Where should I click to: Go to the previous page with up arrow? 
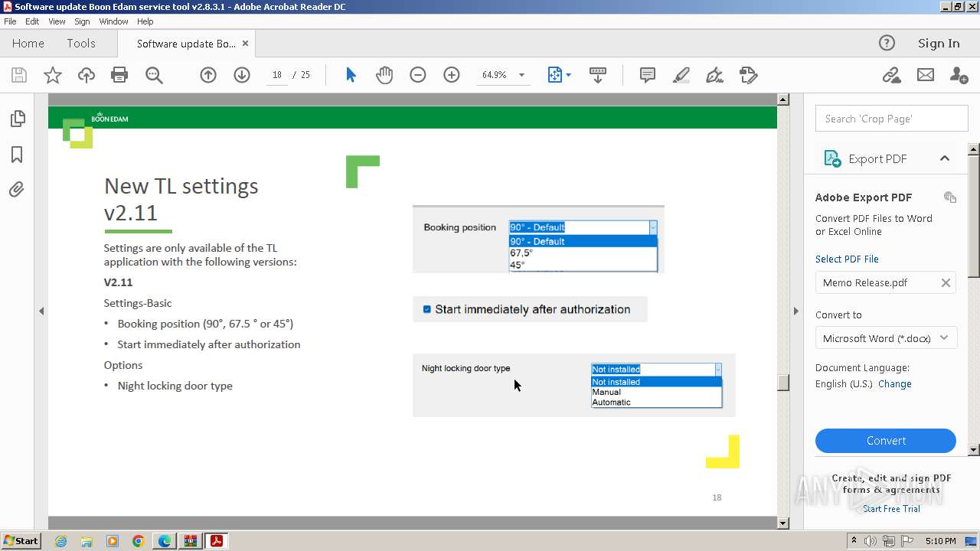208,75
